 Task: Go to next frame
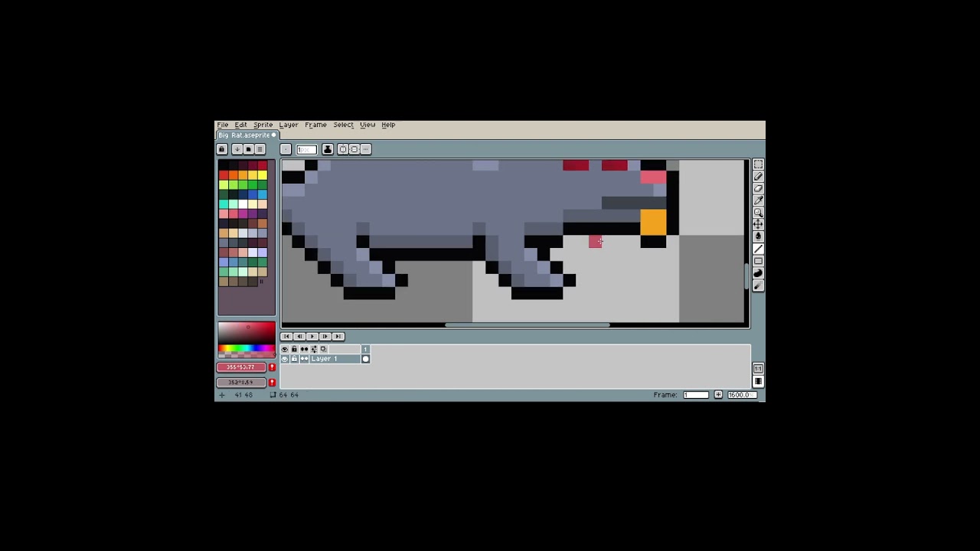(325, 337)
